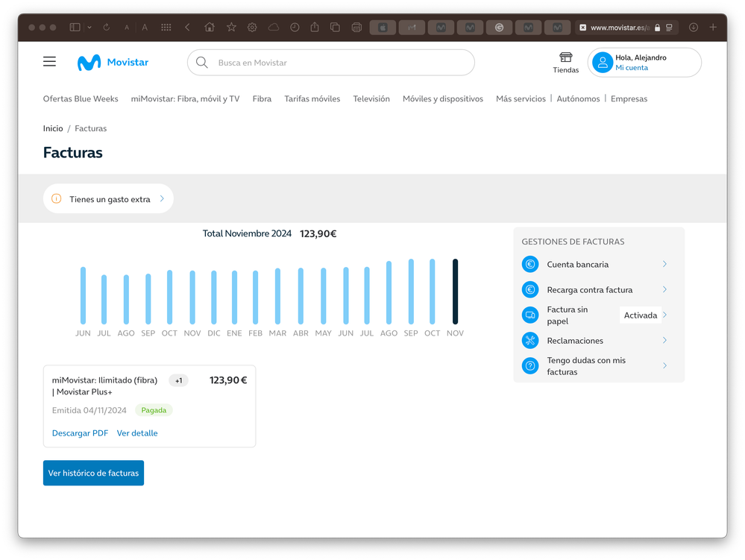Click the Movistar logo
Image resolution: width=745 pixels, height=560 pixels.
(113, 63)
